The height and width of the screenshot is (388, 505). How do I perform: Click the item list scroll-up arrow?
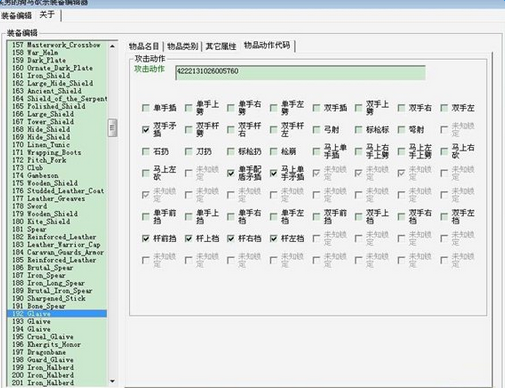(x=112, y=46)
